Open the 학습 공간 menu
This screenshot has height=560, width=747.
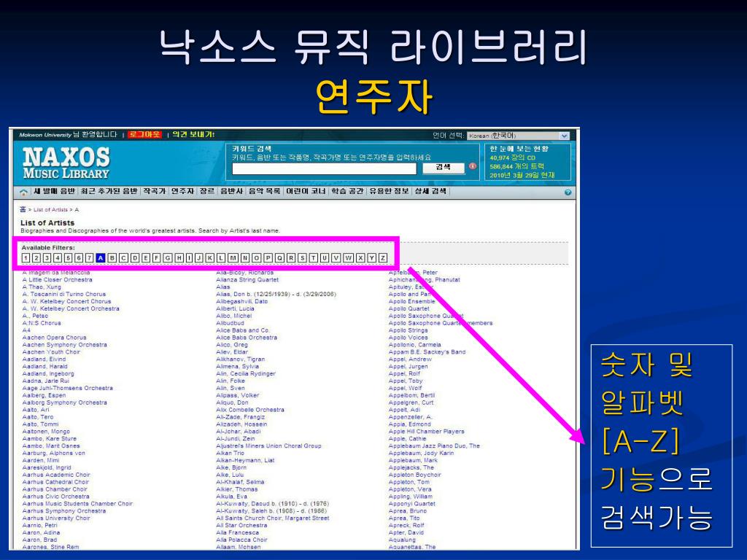point(347,192)
